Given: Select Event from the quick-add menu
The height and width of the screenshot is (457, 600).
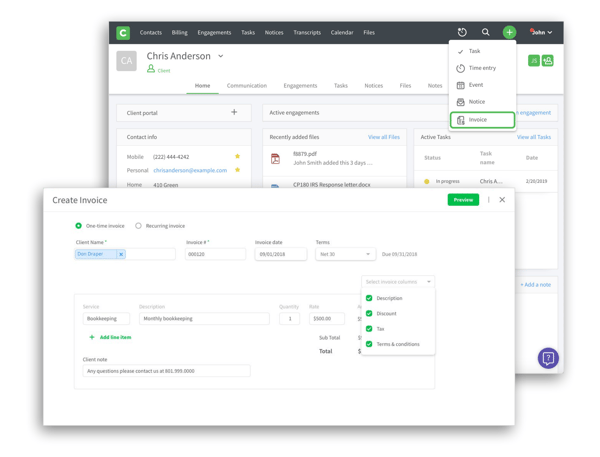Looking at the screenshot, I should tap(482, 85).
